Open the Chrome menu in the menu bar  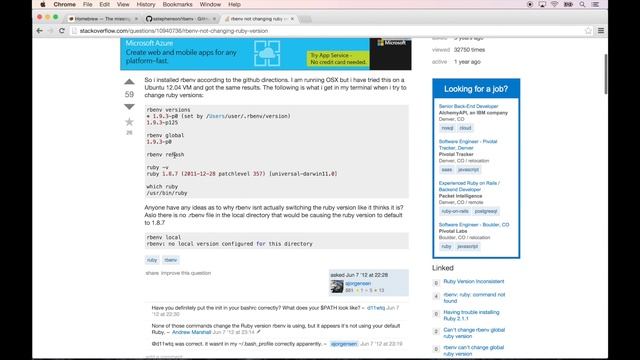click(64, 4)
